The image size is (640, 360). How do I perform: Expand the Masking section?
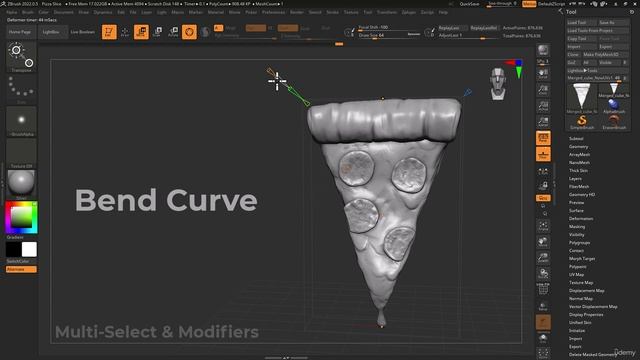pos(577,227)
